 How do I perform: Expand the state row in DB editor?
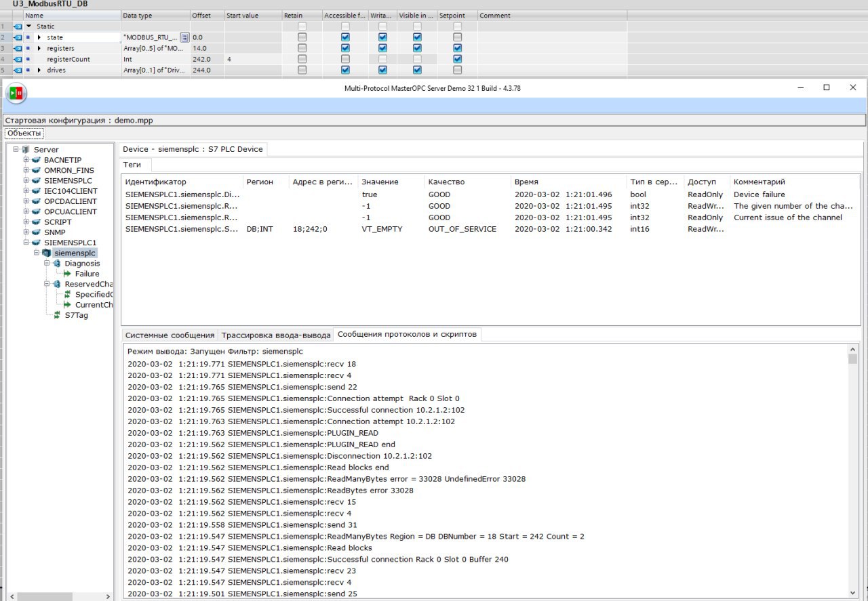[39, 37]
